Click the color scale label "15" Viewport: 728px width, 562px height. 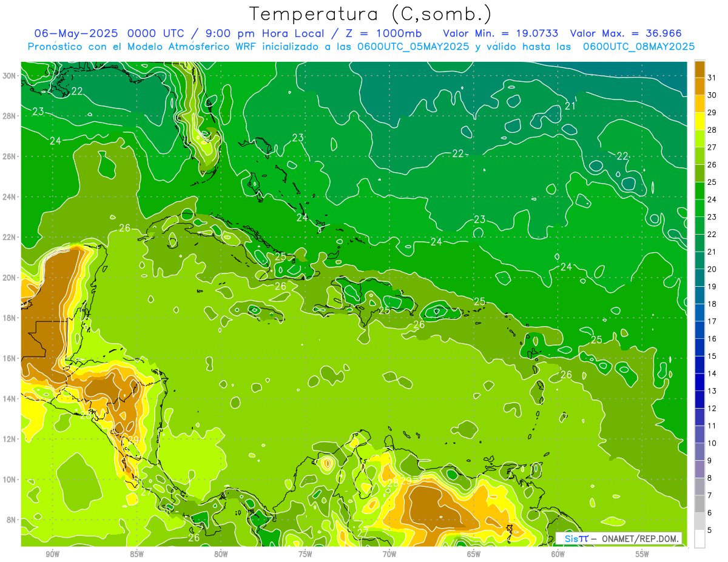coord(712,356)
